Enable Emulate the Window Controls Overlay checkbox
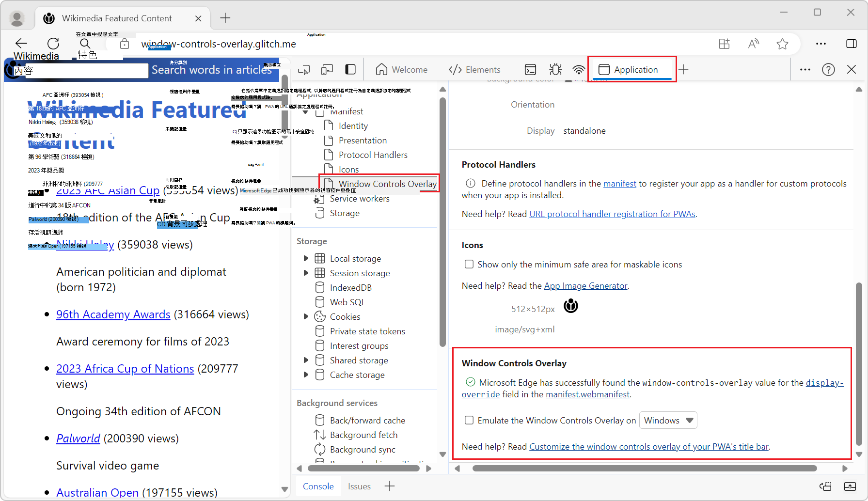 [469, 420]
